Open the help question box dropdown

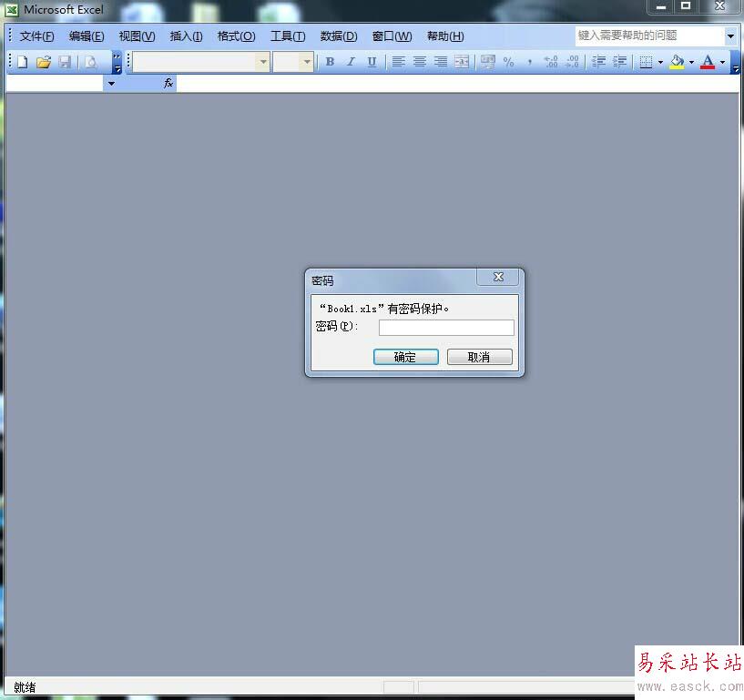pyautogui.click(x=730, y=36)
